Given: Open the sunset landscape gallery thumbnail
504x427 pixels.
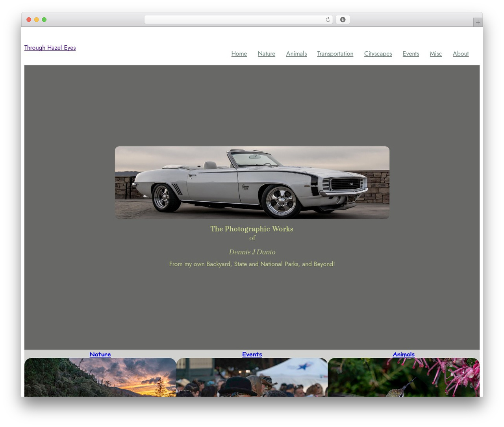Looking at the screenshot, I should tap(100, 377).
